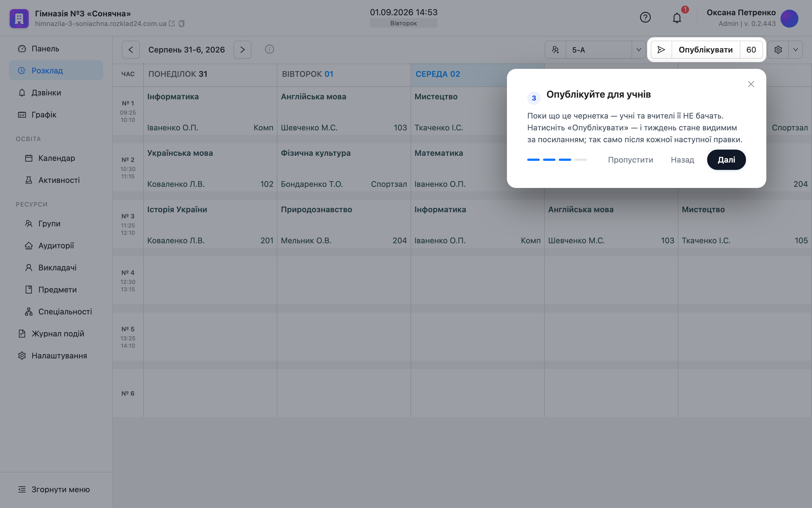Open notifications bell icon
This screenshot has width=812, height=508.
pyautogui.click(x=677, y=18)
